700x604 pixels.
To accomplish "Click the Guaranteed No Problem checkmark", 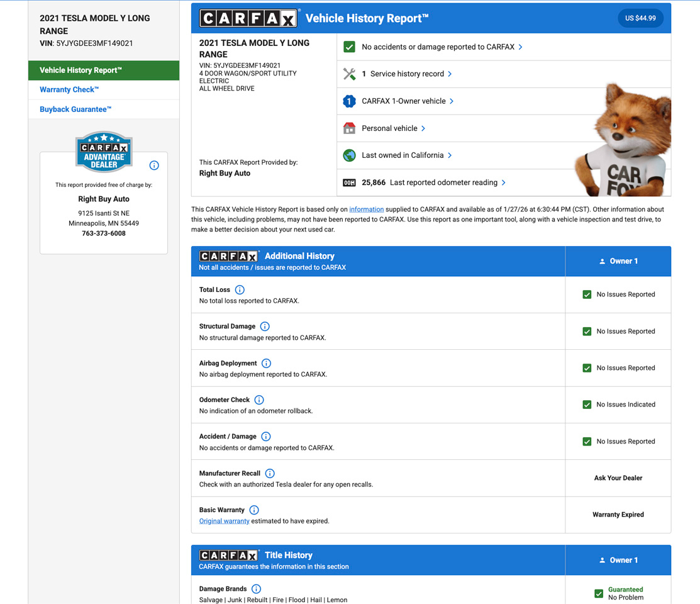I will (599, 593).
